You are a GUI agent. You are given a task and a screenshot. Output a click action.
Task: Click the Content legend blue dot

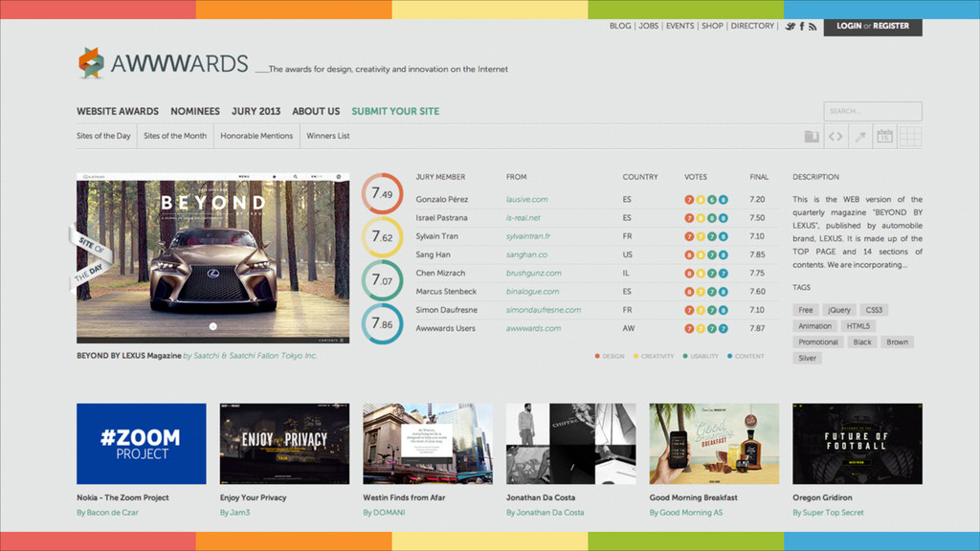[729, 356]
